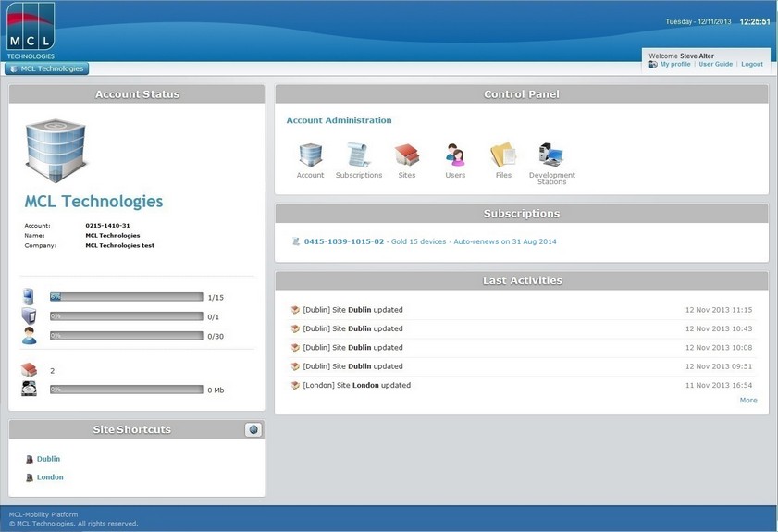Click the Last Activities panel header
778x532 pixels.
coord(522,280)
